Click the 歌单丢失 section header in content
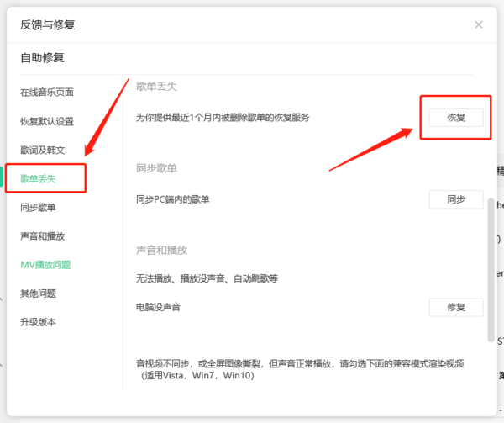Viewport: 504px width, 423px height. (156, 87)
